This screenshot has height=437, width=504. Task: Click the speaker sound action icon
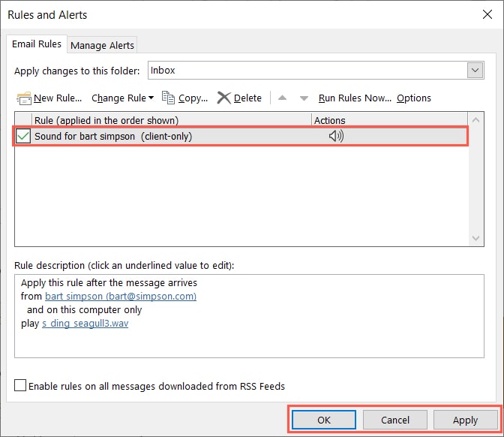click(x=336, y=136)
